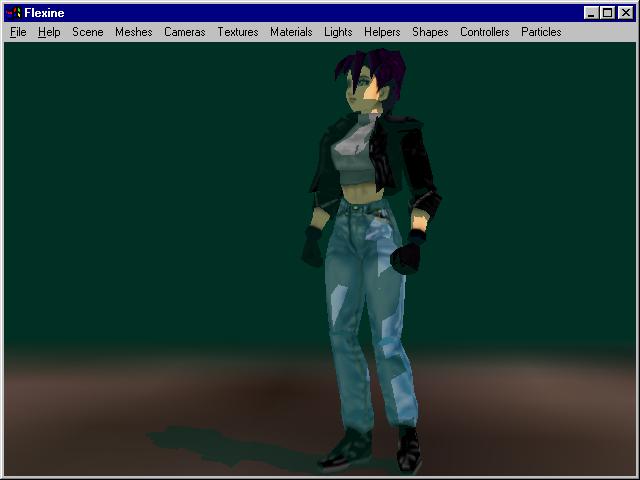
Task: Open the File menu
Action: 18,32
